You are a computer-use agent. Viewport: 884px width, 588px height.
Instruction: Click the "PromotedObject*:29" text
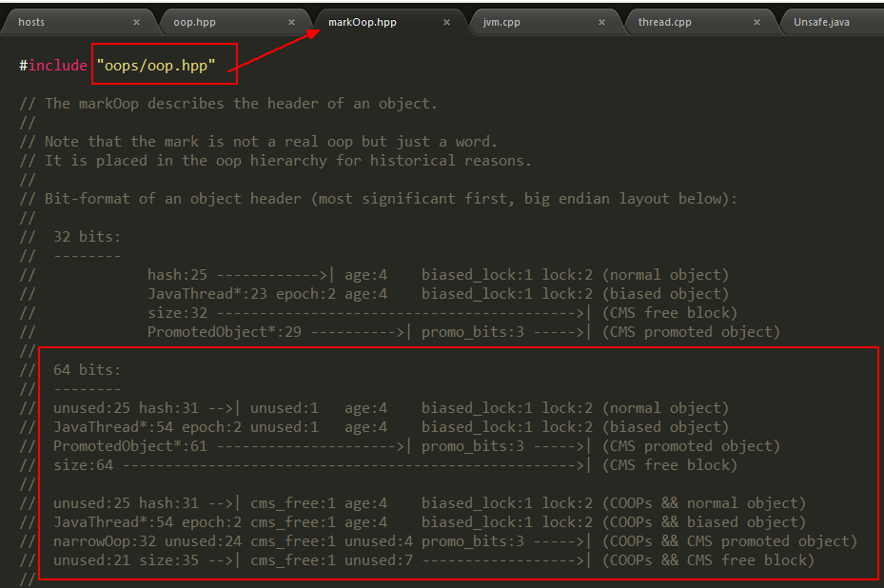point(225,332)
